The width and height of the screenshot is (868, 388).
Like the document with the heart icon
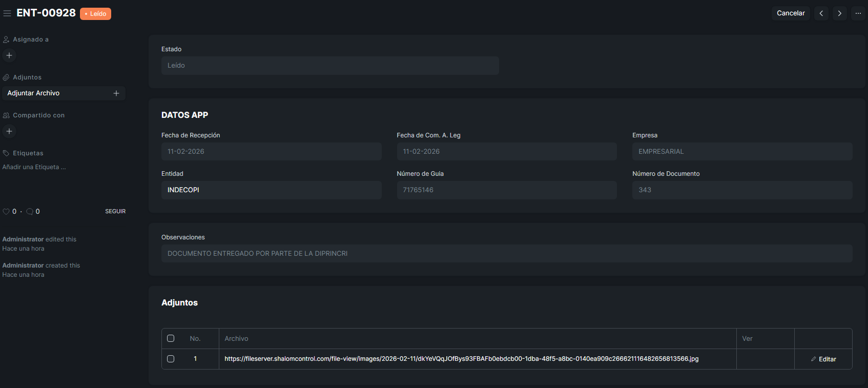pos(6,212)
